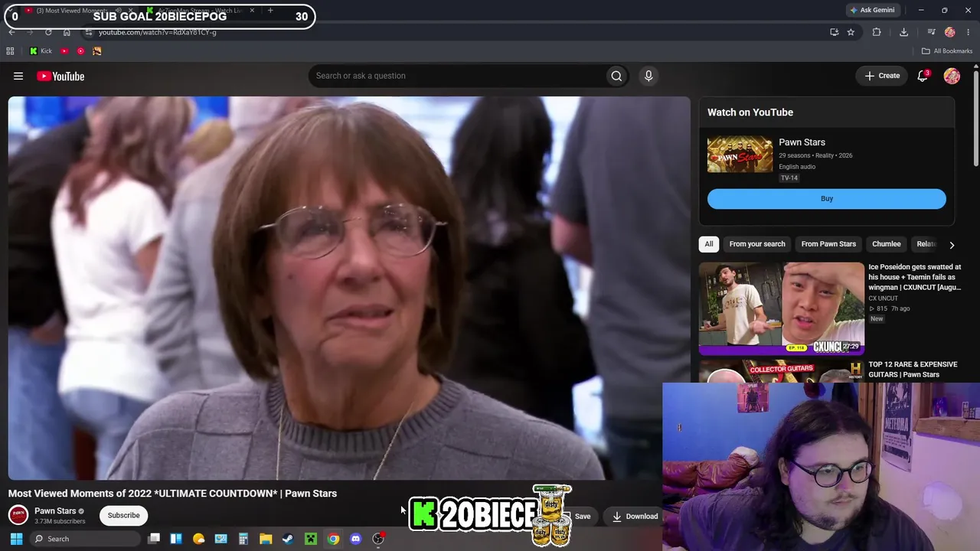Image resolution: width=980 pixels, height=551 pixels.
Task: Click the address bar URL
Action: (x=158, y=32)
